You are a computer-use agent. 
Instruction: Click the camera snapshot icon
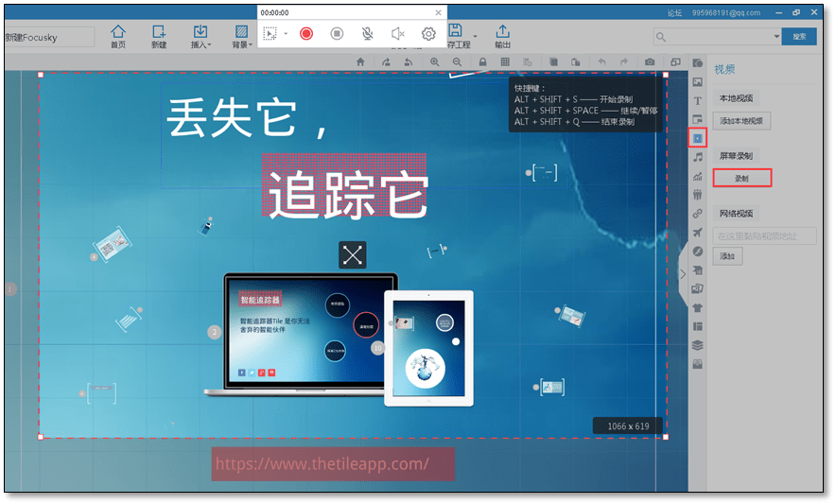tap(650, 61)
